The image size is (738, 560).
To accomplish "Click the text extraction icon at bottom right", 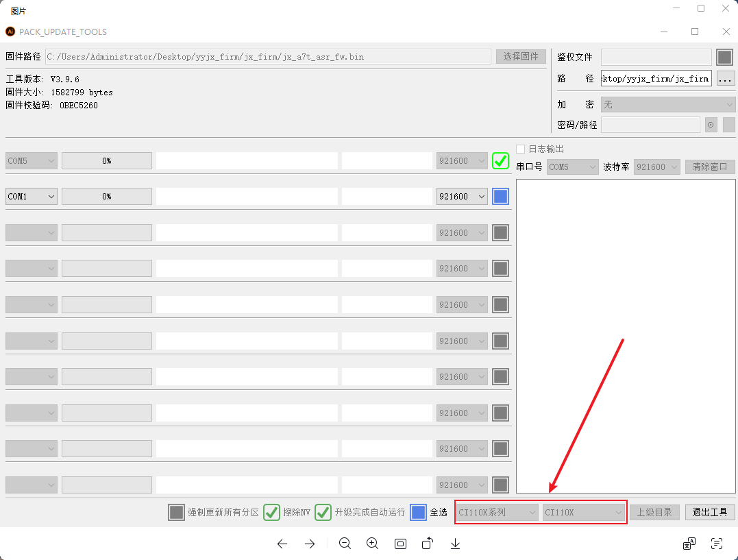I will click(717, 544).
